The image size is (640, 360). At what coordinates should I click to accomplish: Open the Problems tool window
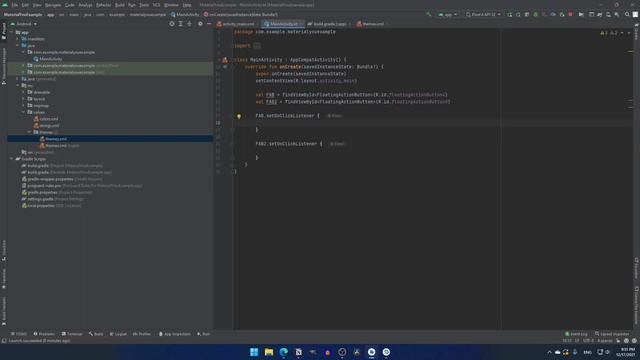[x=44, y=334]
